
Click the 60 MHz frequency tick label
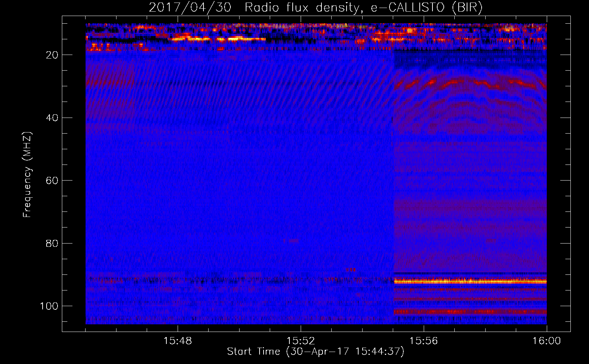click(x=52, y=181)
